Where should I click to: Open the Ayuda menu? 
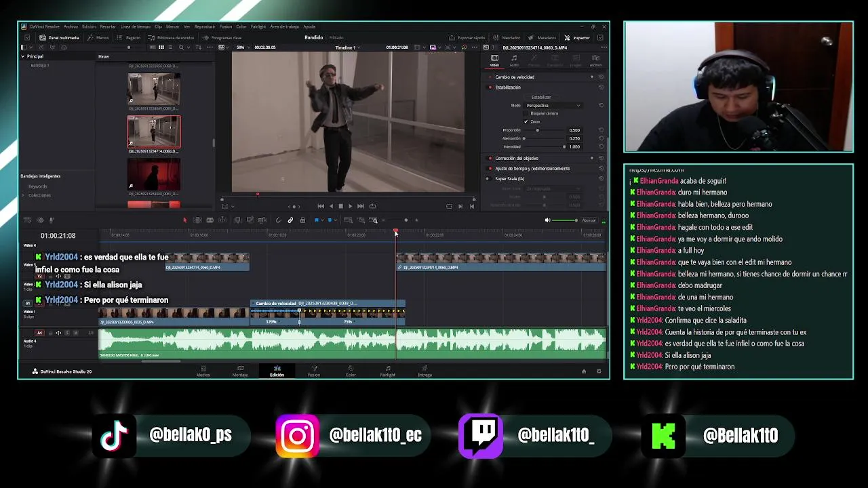click(309, 26)
